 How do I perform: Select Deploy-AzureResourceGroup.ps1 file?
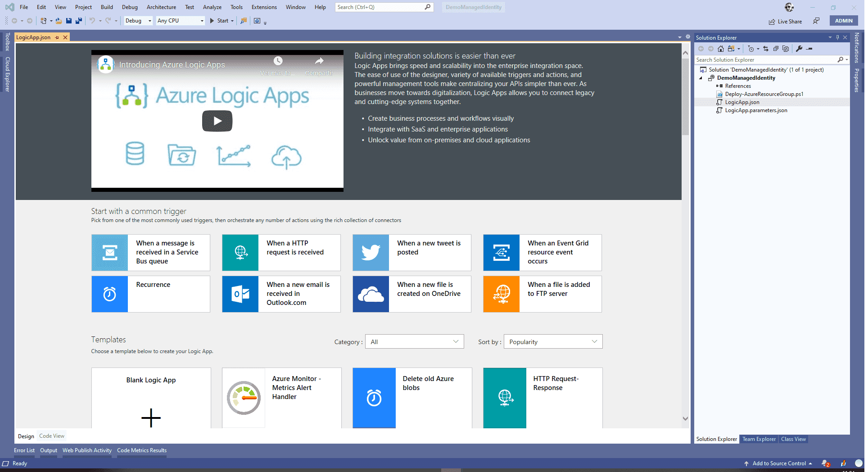point(764,94)
